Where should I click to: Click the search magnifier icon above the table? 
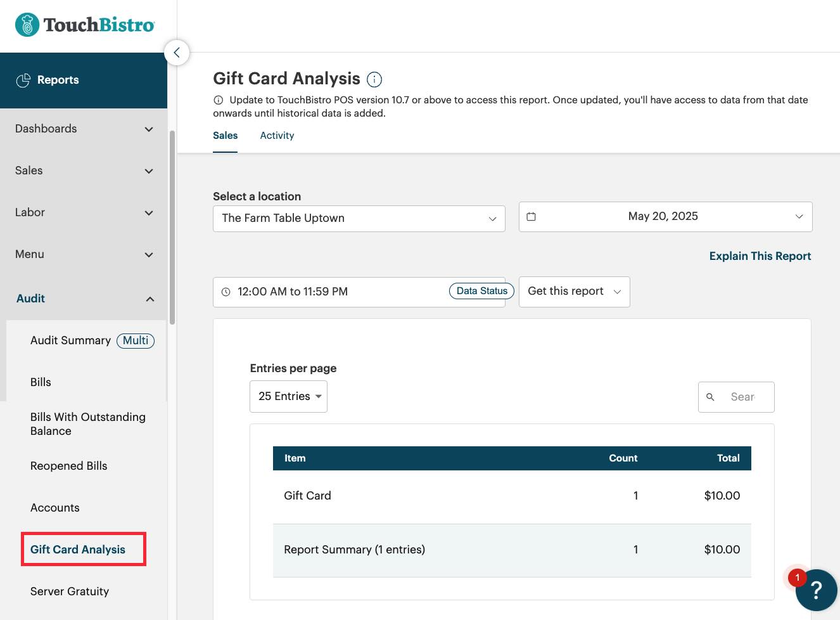tap(710, 397)
